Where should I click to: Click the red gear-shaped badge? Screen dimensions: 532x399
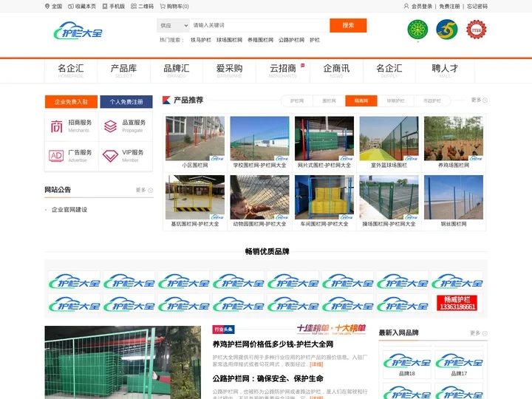pyautogui.click(x=477, y=30)
